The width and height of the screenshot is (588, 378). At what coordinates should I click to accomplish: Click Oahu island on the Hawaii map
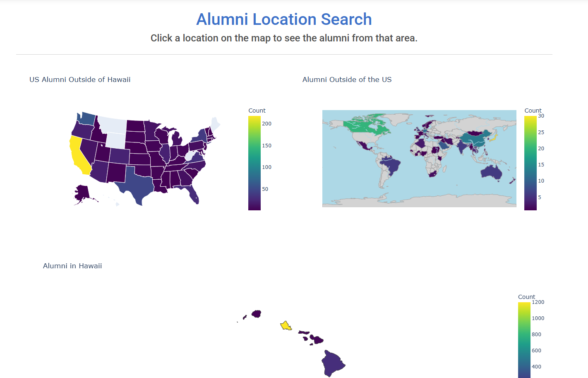point(286,326)
